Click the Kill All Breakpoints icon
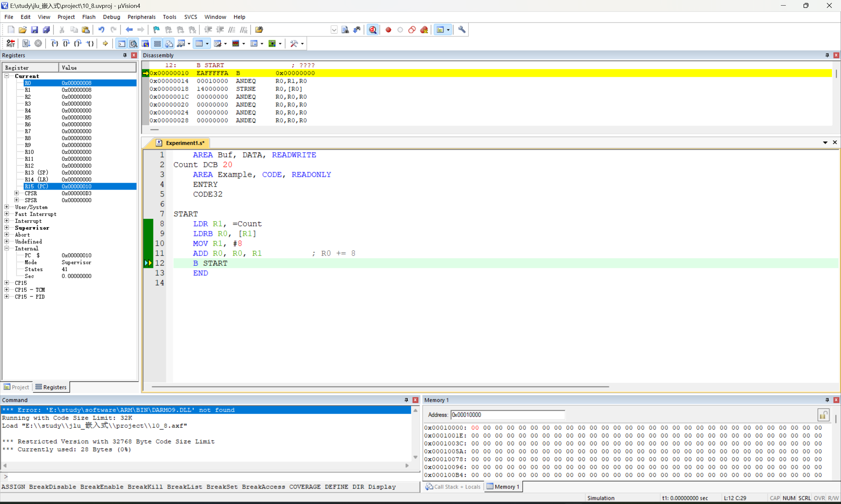The image size is (841, 504). coord(424,30)
